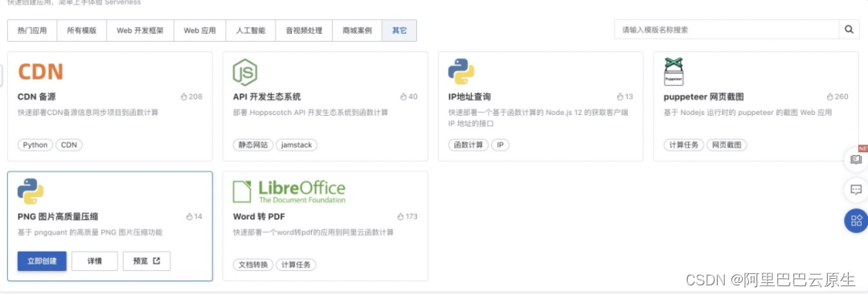Screen dimensions: 868x295
Task: Click description mentioning Hoppscotch API
Action: 310,113
